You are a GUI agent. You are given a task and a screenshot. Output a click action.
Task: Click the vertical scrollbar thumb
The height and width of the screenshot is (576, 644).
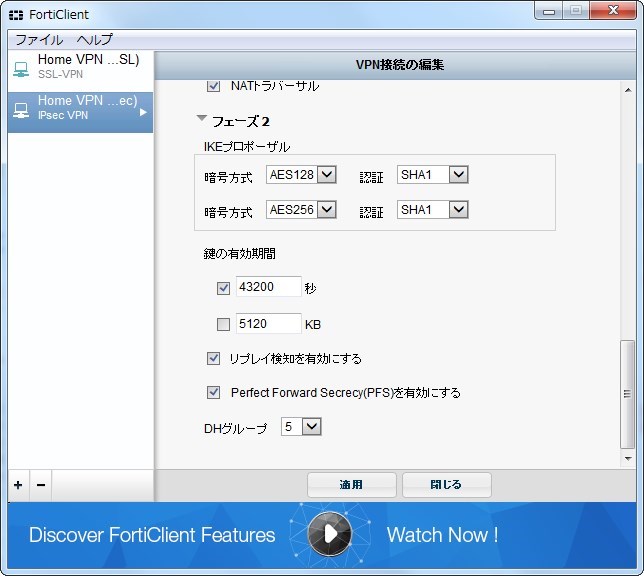click(627, 394)
